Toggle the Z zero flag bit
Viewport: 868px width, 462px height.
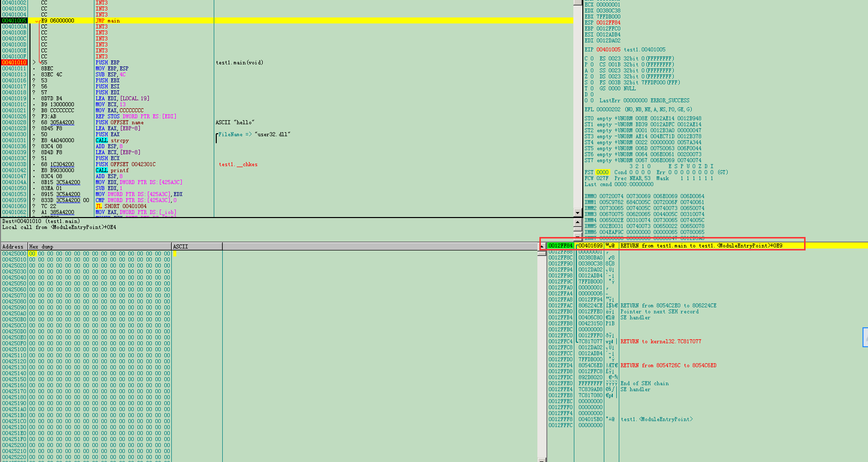[592, 77]
